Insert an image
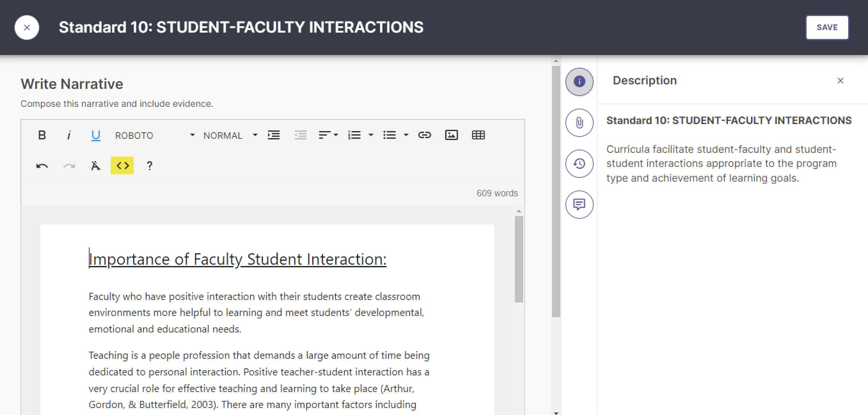Screen dimensions: 868x415 (x=452, y=135)
